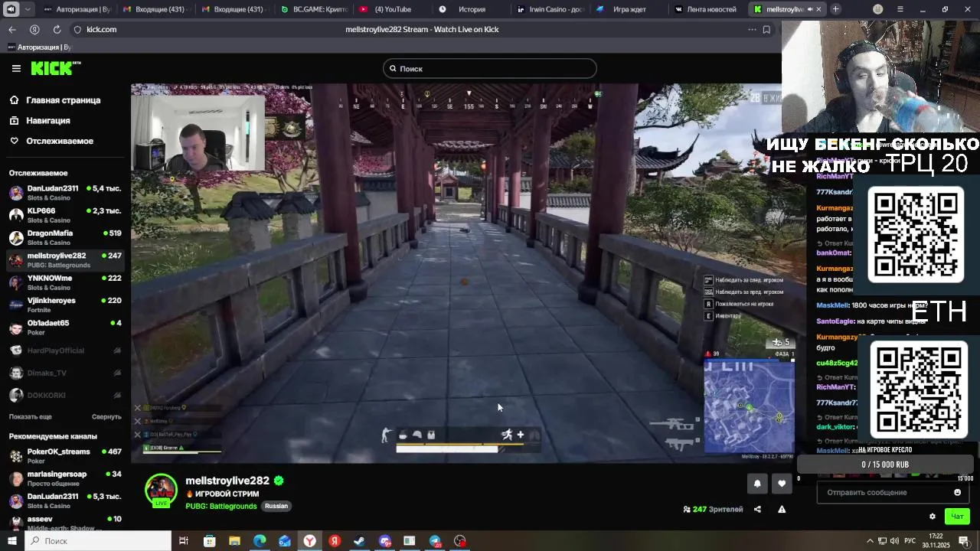Screen dimensions: 980x551
Task: Open the emoji picker in chat
Action: 957,492
